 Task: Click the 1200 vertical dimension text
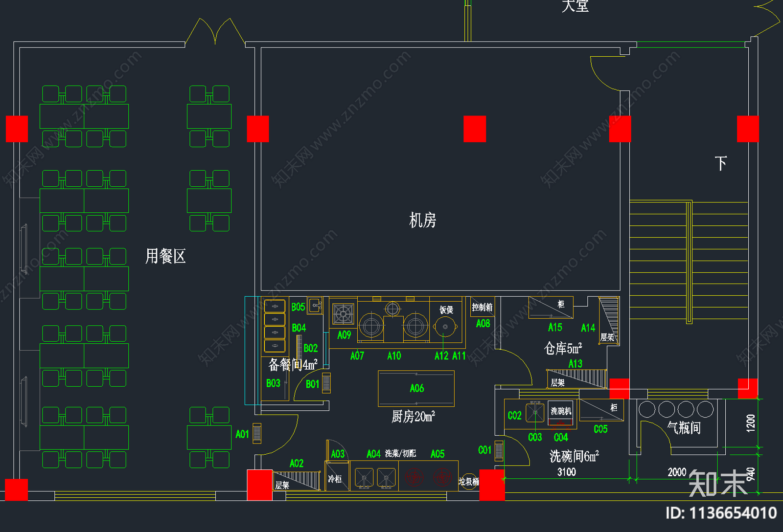(751, 423)
